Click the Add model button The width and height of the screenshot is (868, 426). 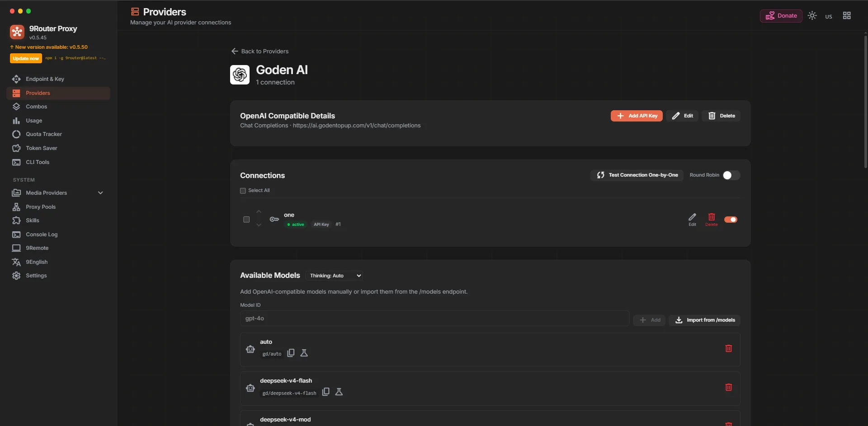click(x=650, y=320)
